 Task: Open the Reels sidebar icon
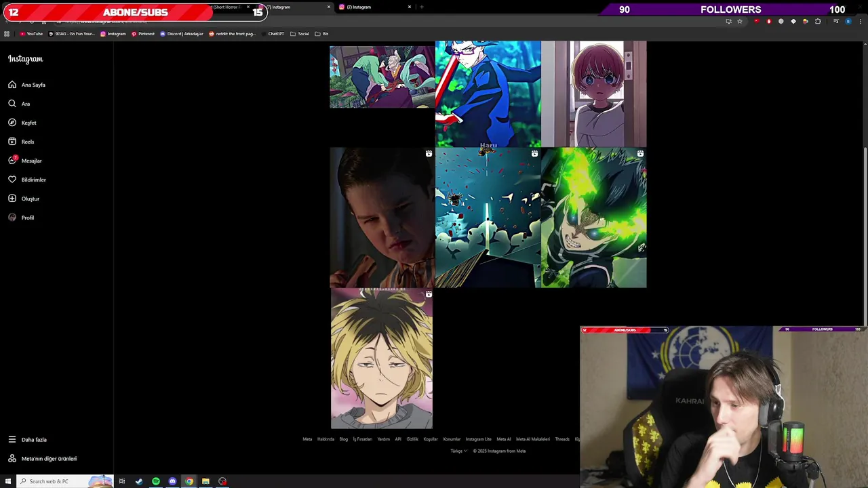pos(12,142)
